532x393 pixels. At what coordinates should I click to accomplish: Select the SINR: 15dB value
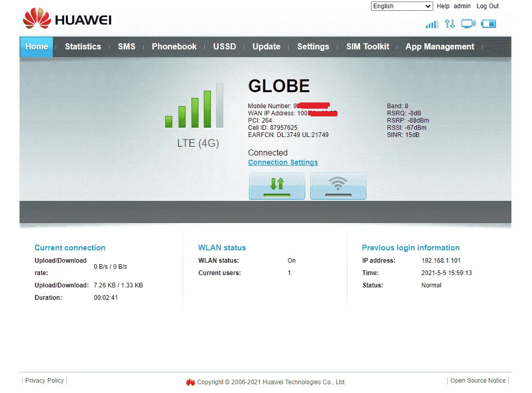coord(403,135)
